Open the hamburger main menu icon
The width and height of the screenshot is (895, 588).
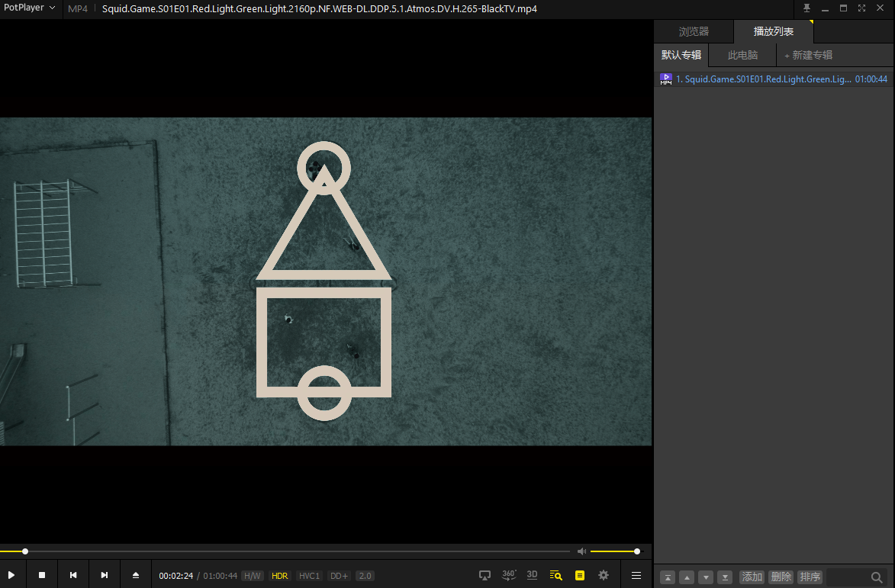point(636,576)
